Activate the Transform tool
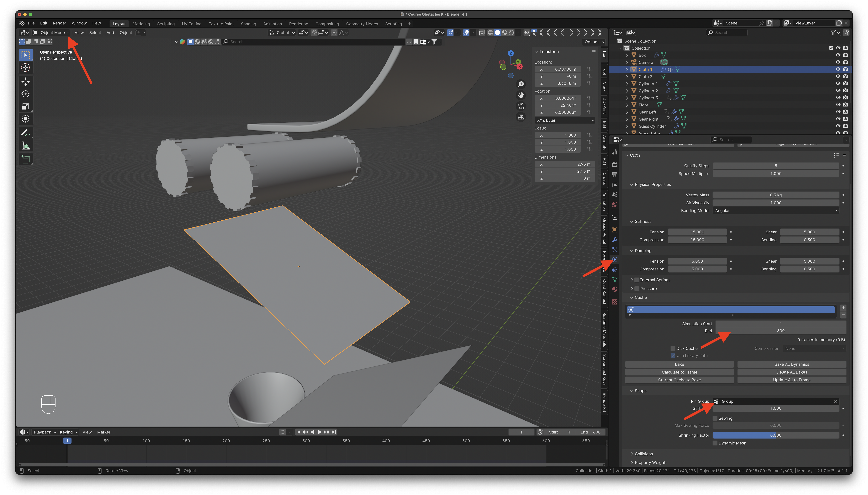The width and height of the screenshot is (868, 495). pos(25,119)
